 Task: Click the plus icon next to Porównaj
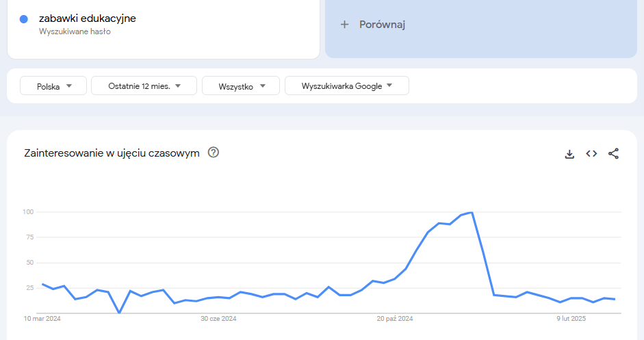(344, 25)
